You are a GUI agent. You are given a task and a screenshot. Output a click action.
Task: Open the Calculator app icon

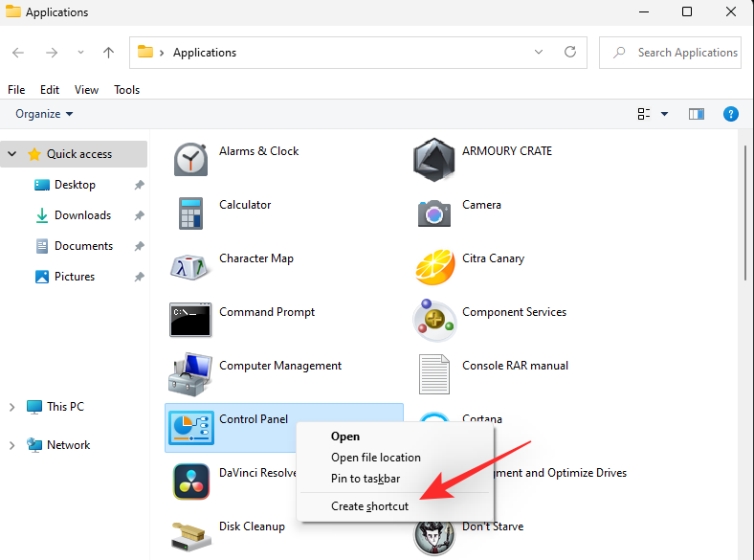190,212
